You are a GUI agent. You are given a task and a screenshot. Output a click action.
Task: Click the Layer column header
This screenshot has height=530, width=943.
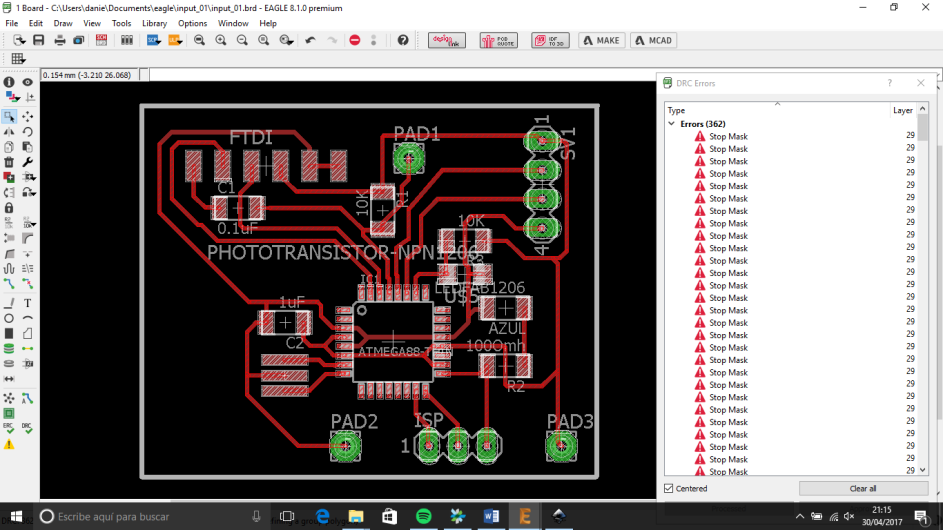(903, 110)
